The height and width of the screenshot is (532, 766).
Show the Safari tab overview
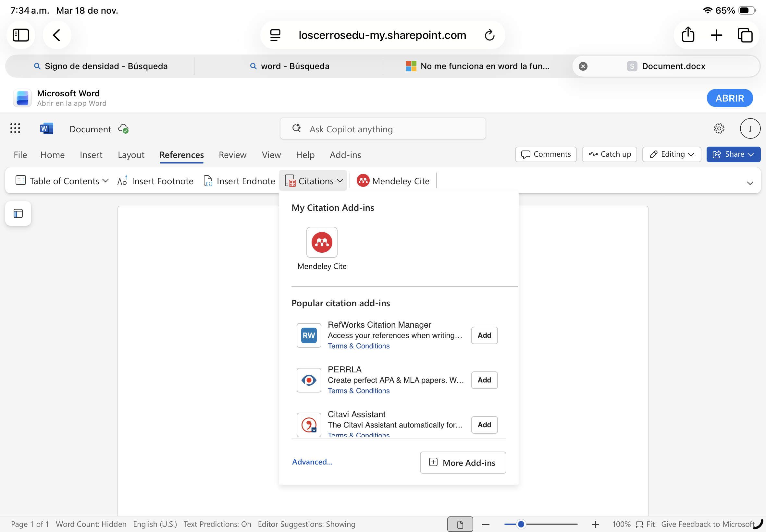coord(745,35)
